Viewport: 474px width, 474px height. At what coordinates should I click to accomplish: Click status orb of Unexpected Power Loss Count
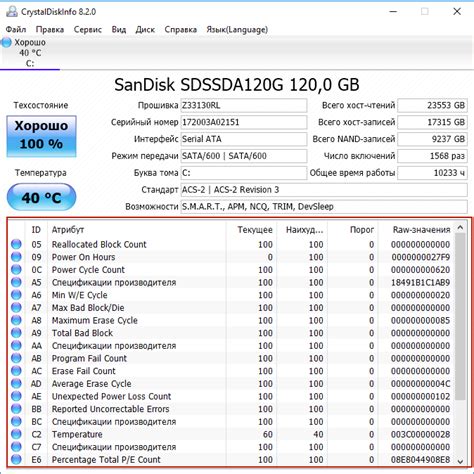(x=16, y=396)
